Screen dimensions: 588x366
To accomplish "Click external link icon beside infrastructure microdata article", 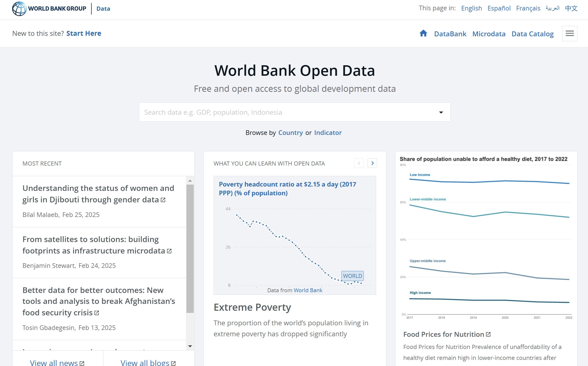I will click(x=169, y=251).
